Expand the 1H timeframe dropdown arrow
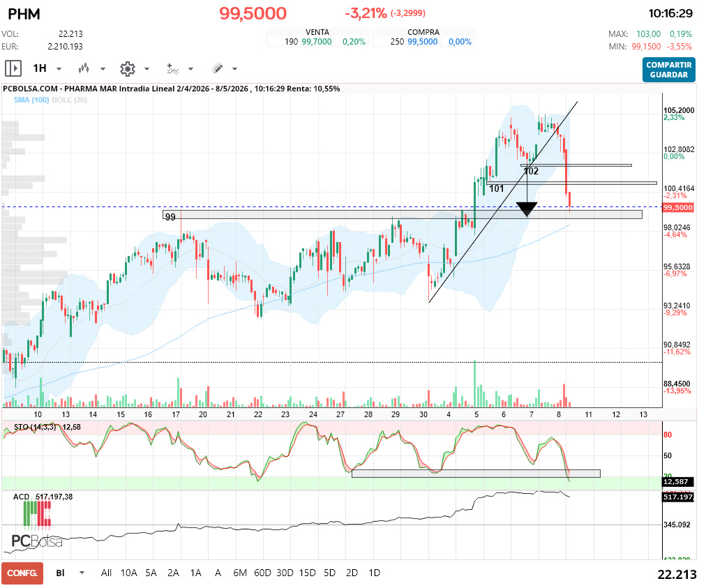Image resolution: width=706 pixels, height=588 pixels. [x=59, y=69]
